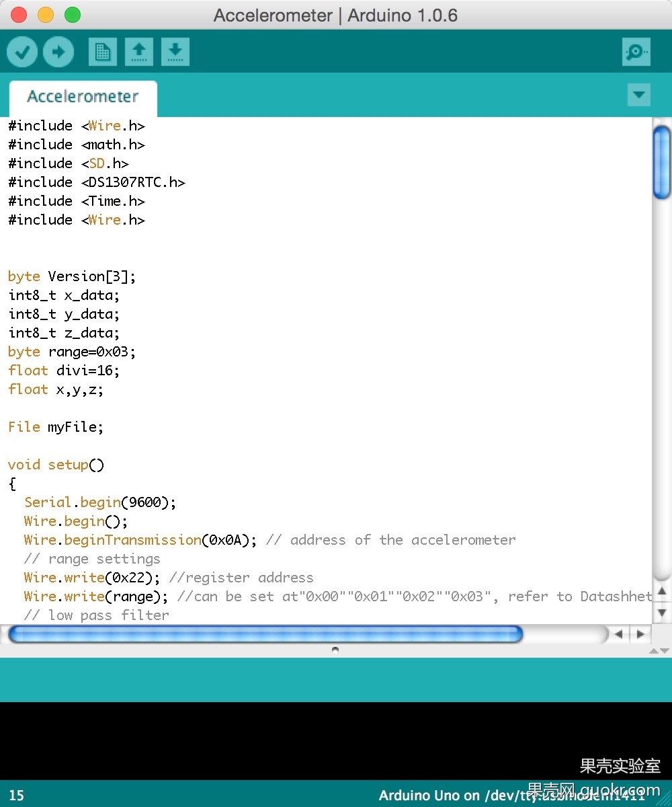Click the line "#include <DS1307RTC.h>"
The image size is (672, 807).
(97, 182)
